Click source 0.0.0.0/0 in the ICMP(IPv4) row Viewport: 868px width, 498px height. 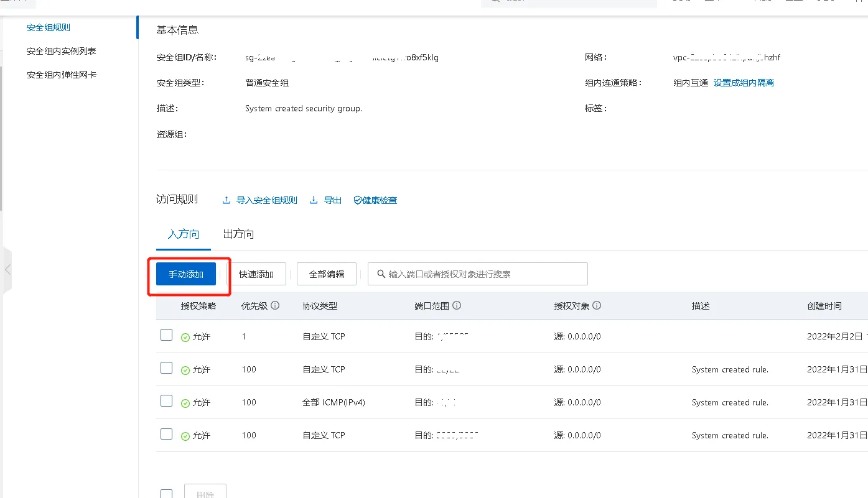click(577, 402)
